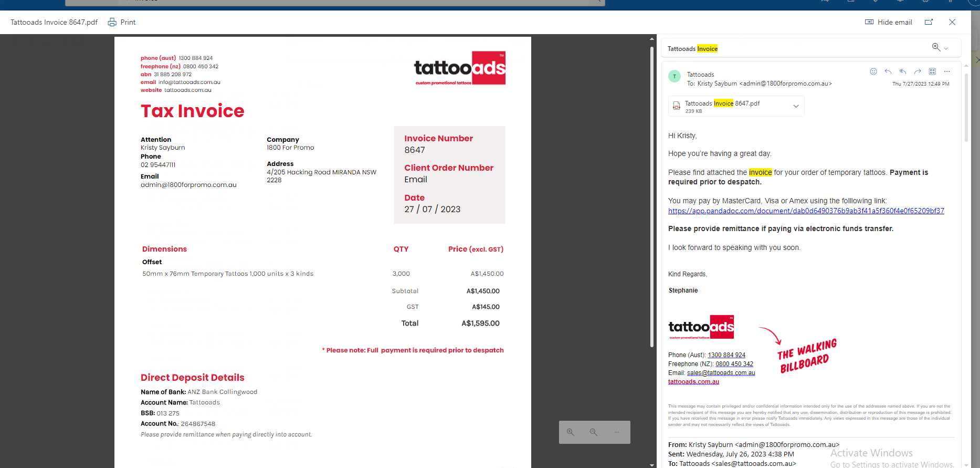Screen dimensions: 980x468
Task: Click the tattooads logo in the email signature
Action: click(x=701, y=327)
